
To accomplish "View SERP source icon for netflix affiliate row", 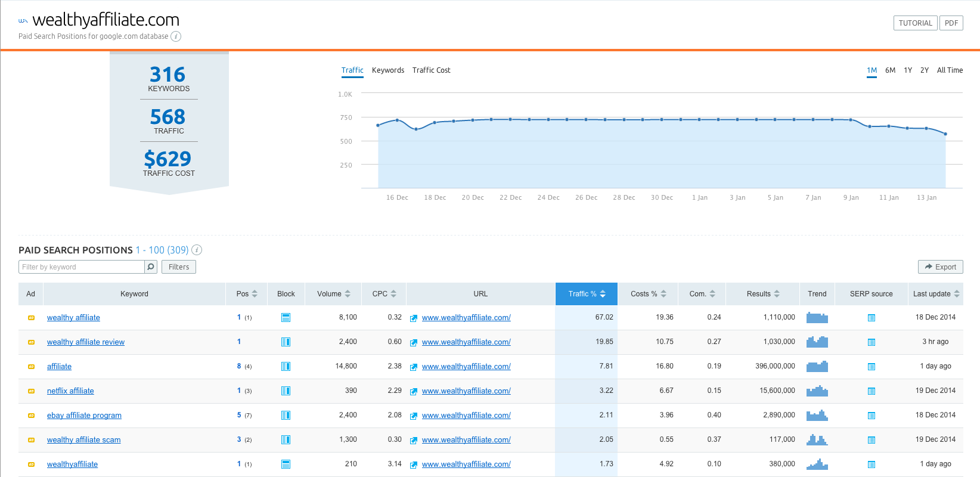I will 872,391.
